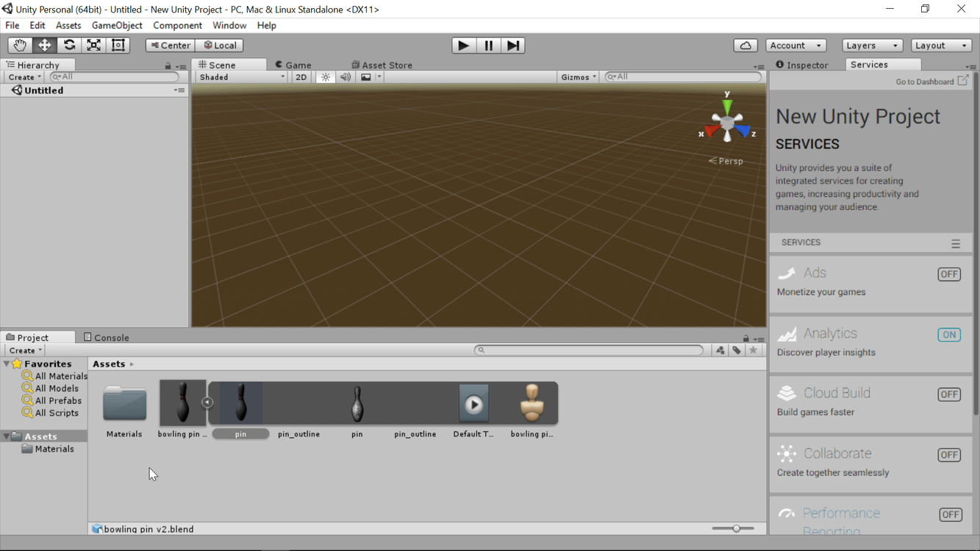Open the Layers dropdown
Screen dimensions: 980x551
pyautogui.click(x=872, y=46)
